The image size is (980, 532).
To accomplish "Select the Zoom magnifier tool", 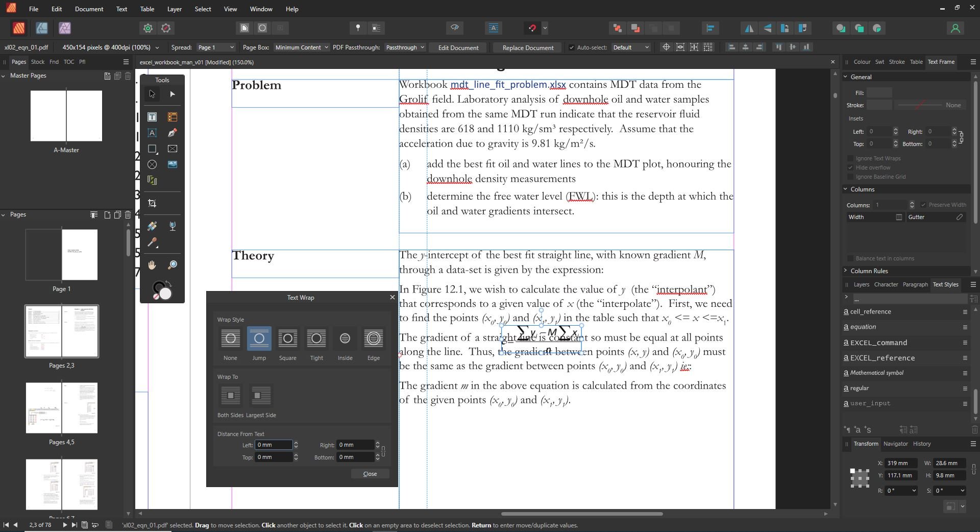I will [173, 265].
